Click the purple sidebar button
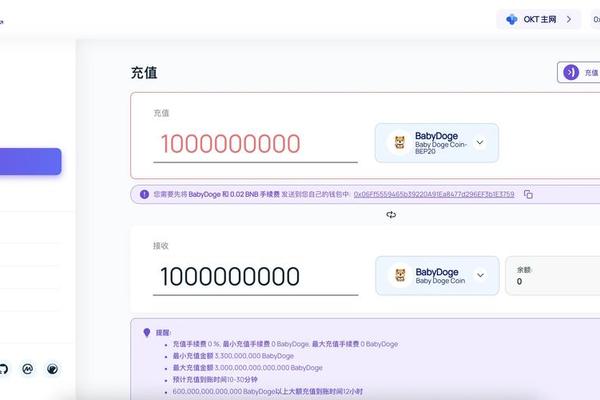Image resolution: width=600 pixels, height=400 pixels. tap(31, 162)
